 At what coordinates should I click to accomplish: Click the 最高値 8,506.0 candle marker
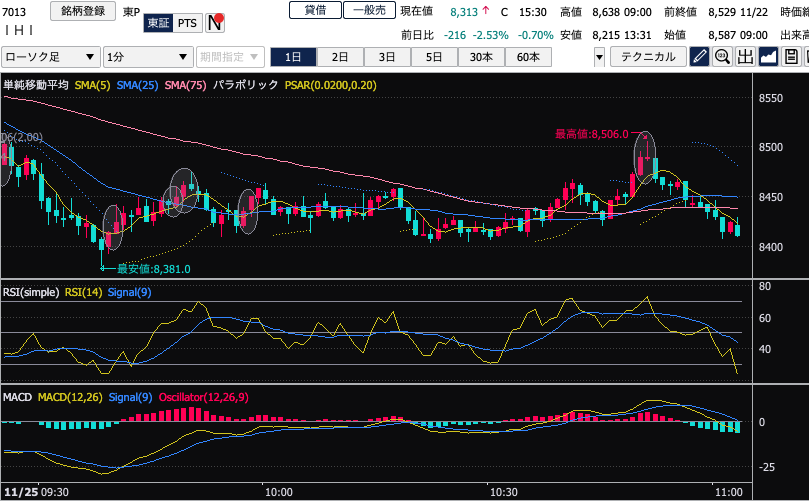(x=645, y=154)
